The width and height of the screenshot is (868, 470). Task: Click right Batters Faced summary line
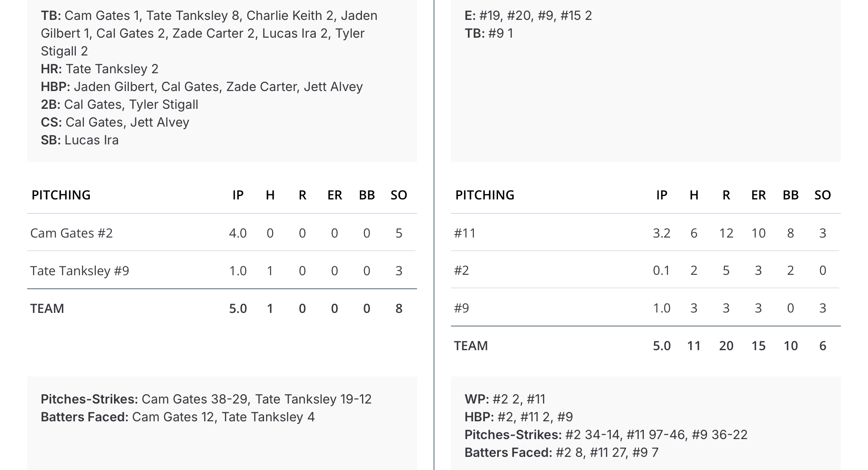click(562, 452)
